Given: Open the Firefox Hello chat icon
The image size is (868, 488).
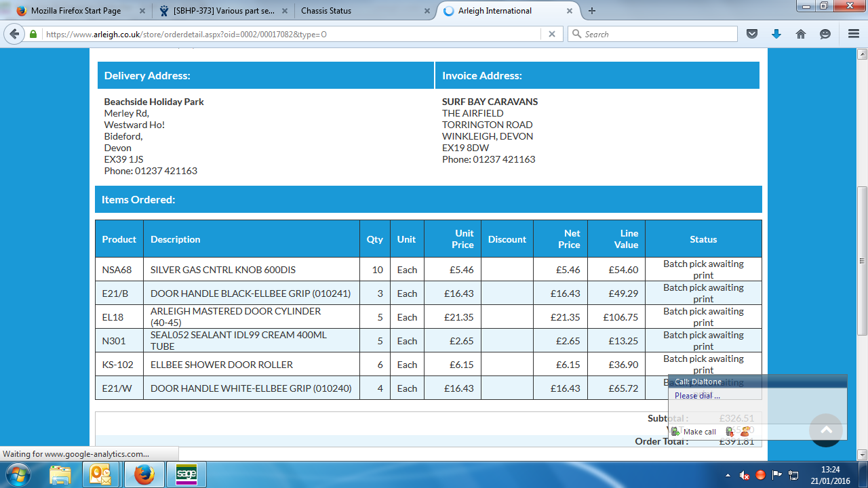Looking at the screenshot, I should pyautogui.click(x=825, y=34).
